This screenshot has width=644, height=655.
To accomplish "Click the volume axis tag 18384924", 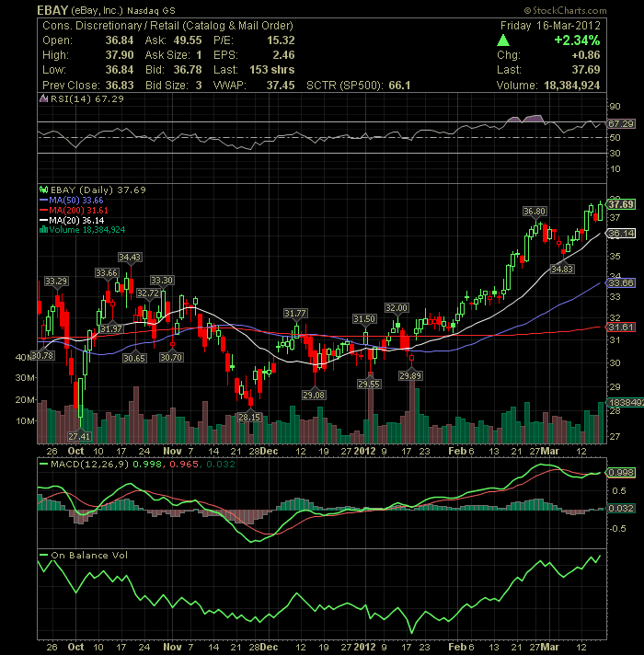I will pos(626,403).
